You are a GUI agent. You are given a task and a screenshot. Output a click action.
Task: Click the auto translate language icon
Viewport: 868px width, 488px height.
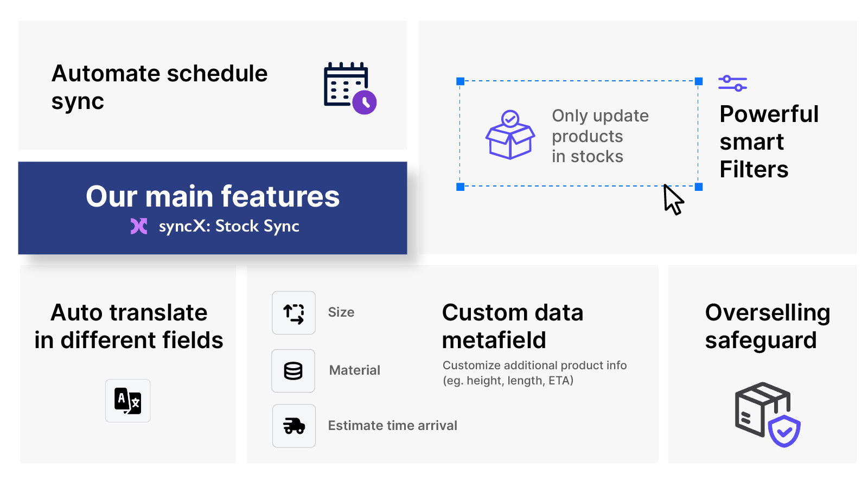click(128, 401)
